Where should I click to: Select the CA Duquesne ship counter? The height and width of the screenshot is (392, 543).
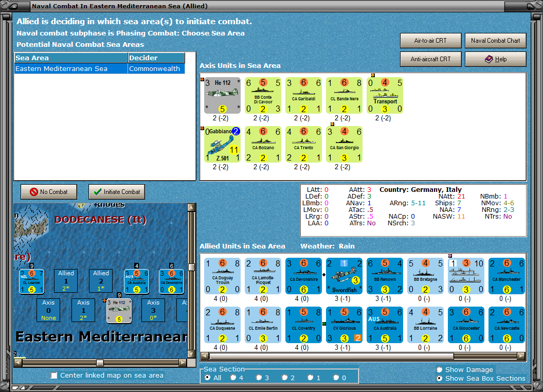coord(222,325)
